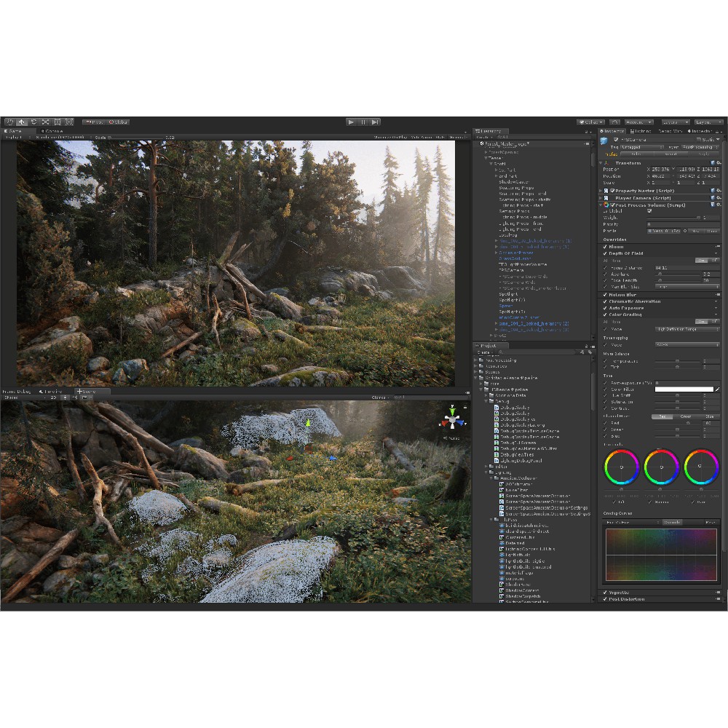Pause the game
Image resolution: width=728 pixels, height=728 pixels.
pos(363,122)
